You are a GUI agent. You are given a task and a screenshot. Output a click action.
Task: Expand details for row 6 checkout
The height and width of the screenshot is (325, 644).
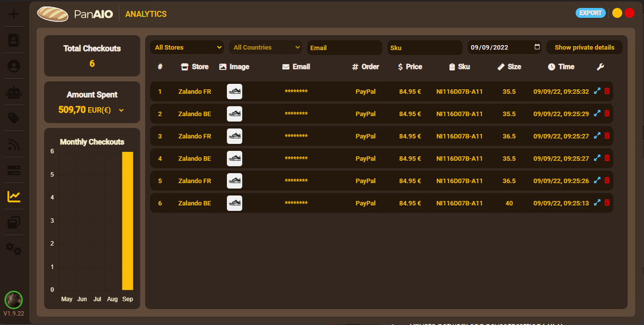597,203
